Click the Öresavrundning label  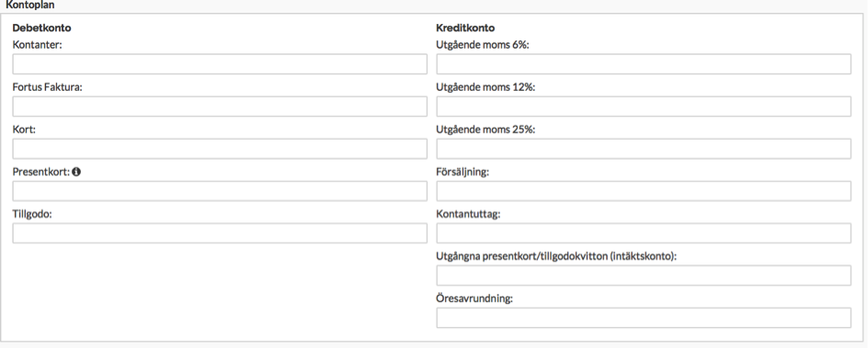[x=475, y=298]
